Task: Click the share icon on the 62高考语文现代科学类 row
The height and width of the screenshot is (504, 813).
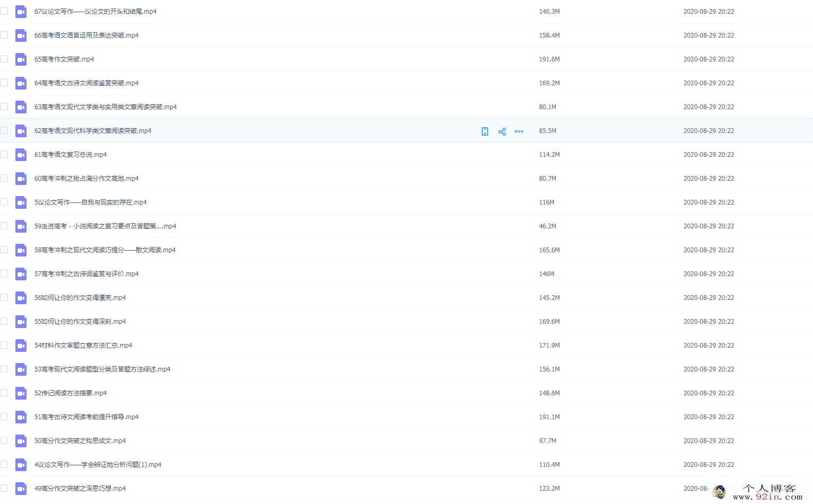Action: pos(502,131)
